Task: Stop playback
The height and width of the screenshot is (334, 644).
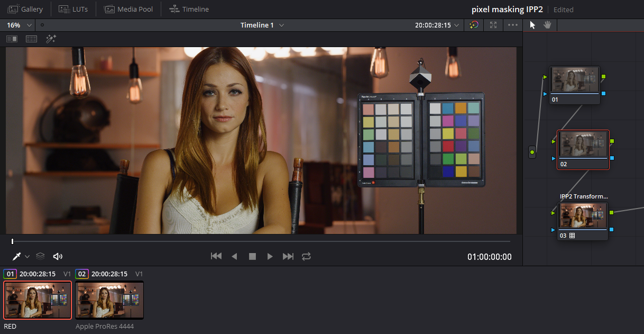Action: coord(252,256)
